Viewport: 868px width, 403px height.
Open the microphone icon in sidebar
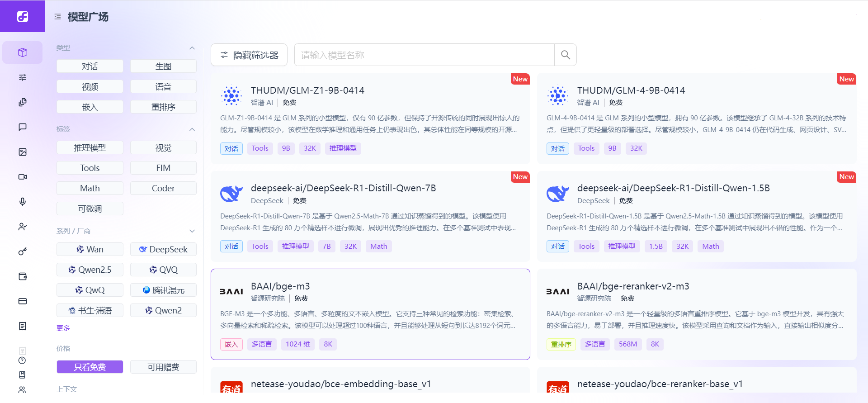(23, 202)
